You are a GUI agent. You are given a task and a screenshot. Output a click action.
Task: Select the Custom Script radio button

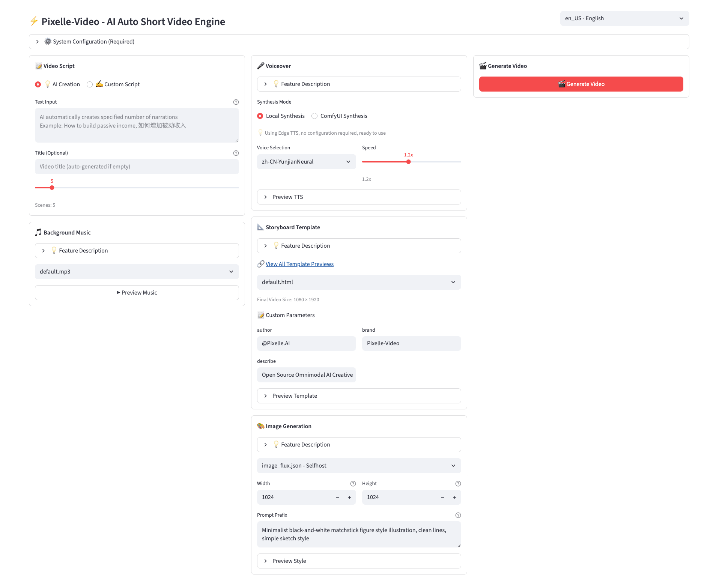tap(90, 84)
